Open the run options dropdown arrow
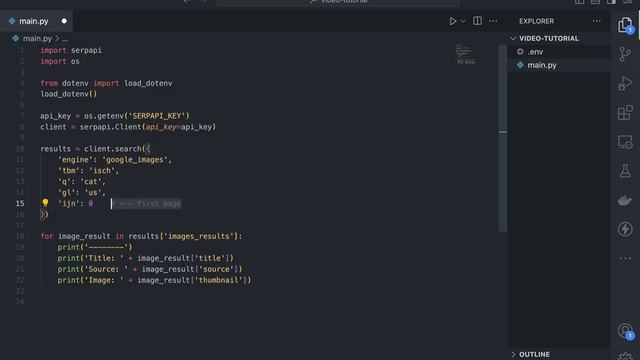The width and height of the screenshot is (640, 360). [x=463, y=21]
